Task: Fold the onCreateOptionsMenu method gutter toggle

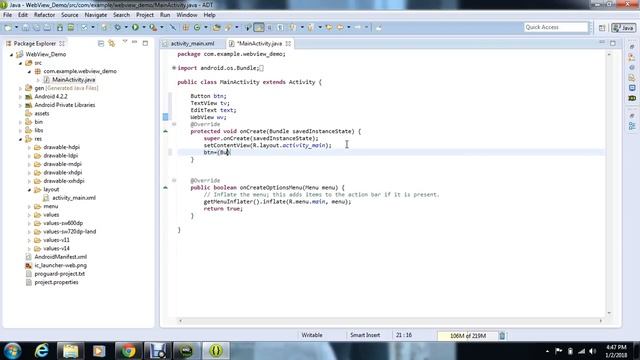Action: [174, 180]
